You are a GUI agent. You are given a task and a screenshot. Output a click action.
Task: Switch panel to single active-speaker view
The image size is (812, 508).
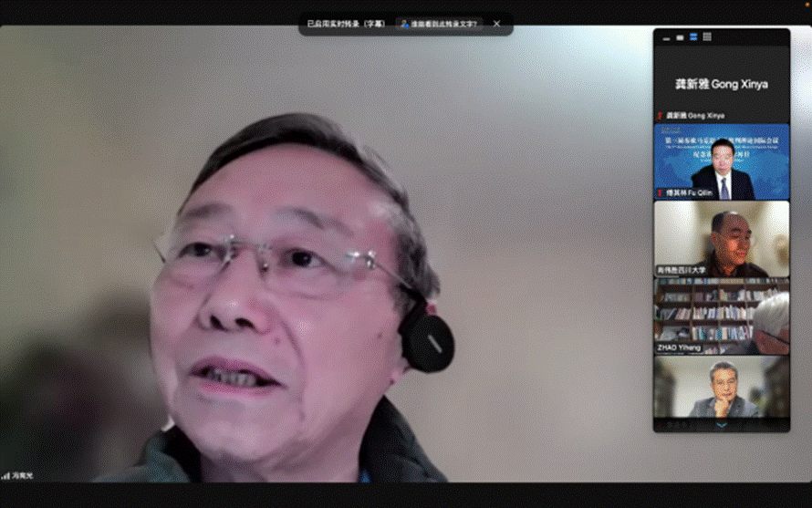pyautogui.click(x=680, y=37)
